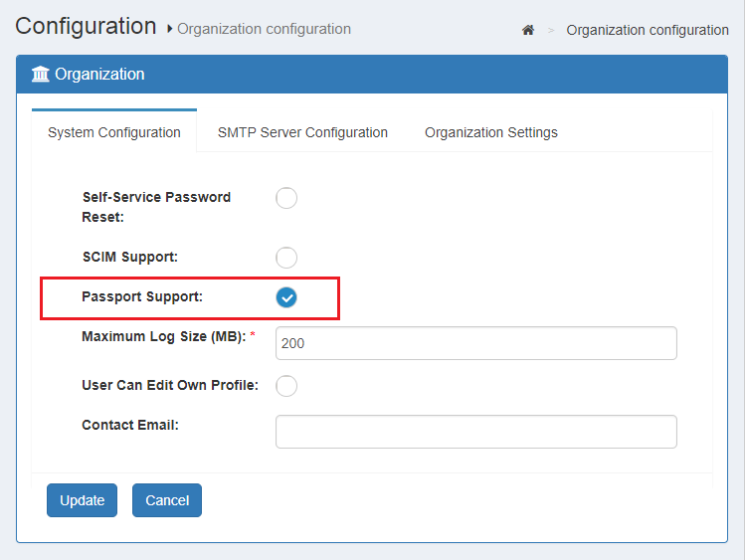Click the Cancel button

167,500
